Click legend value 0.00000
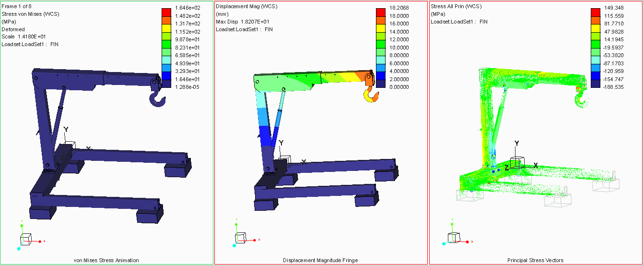The width and height of the screenshot is (644, 266). pos(399,87)
